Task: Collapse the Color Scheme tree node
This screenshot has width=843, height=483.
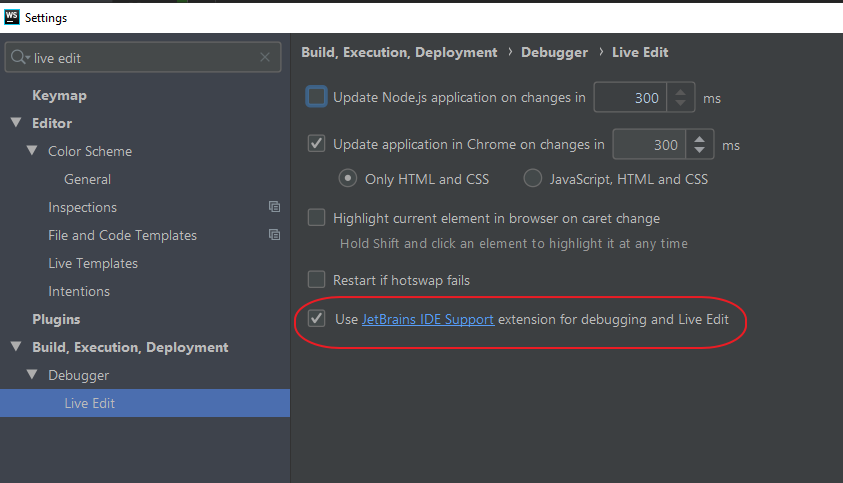Action: click(x=32, y=151)
